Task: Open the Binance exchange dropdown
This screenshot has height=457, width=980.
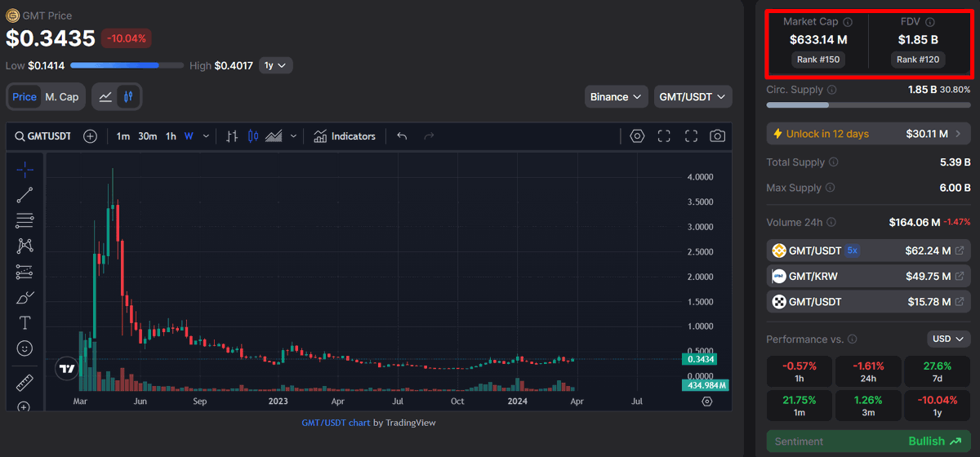Action: coord(617,96)
